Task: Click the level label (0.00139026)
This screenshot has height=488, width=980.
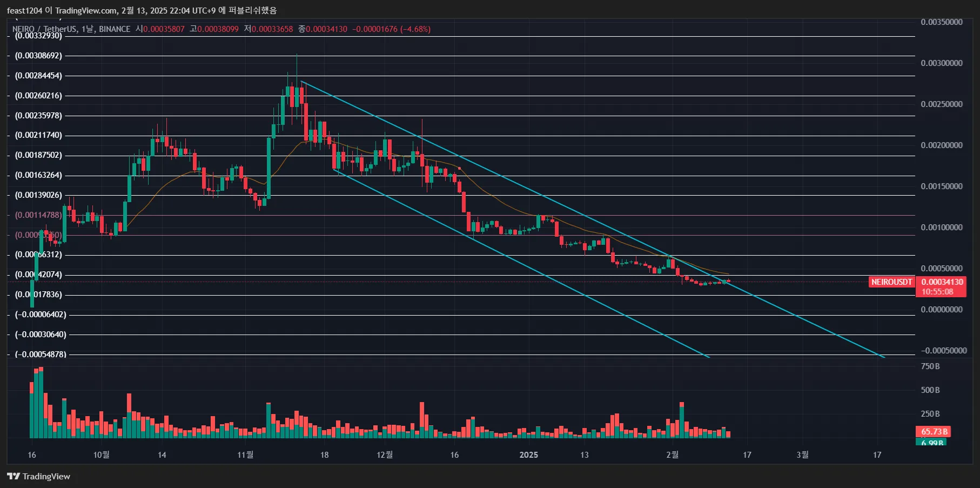Action: [x=38, y=195]
